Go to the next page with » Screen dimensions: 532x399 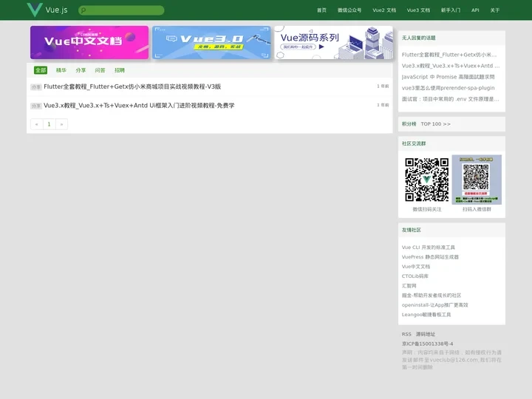pos(61,124)
